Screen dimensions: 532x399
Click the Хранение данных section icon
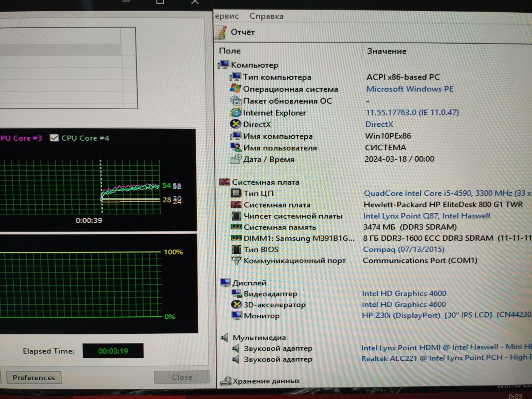[x=226, y=380]
